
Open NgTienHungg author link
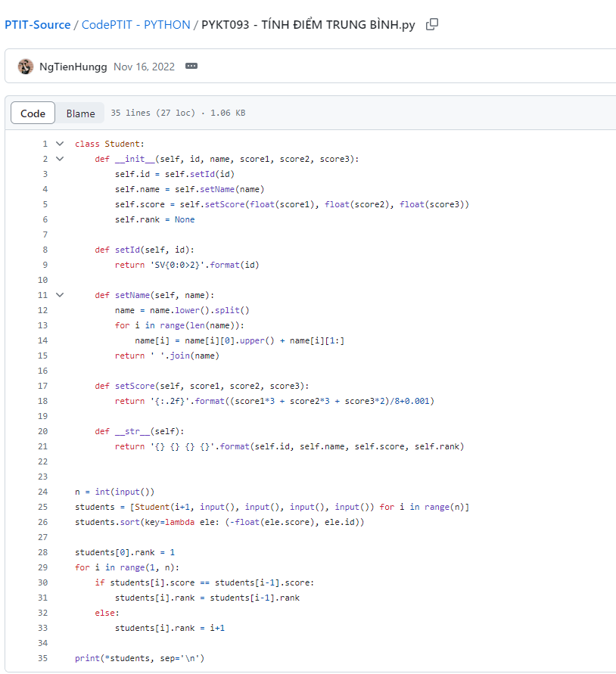click(x=73, y=67)
